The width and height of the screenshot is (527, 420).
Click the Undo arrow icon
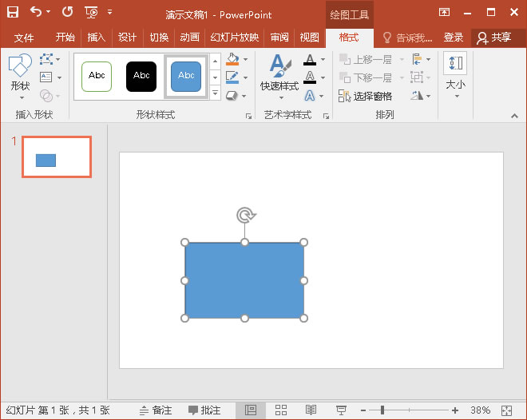point(36,12)
